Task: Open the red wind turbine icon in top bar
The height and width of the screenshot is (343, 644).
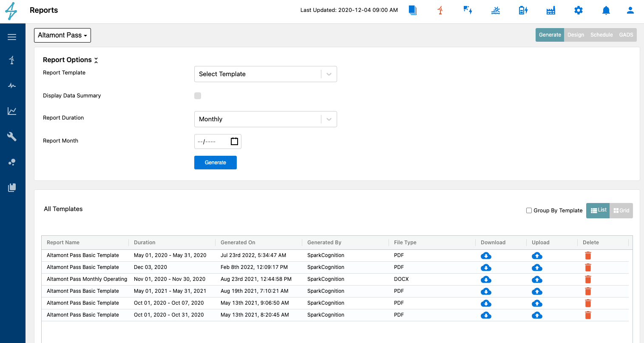Action: point(440,10)
